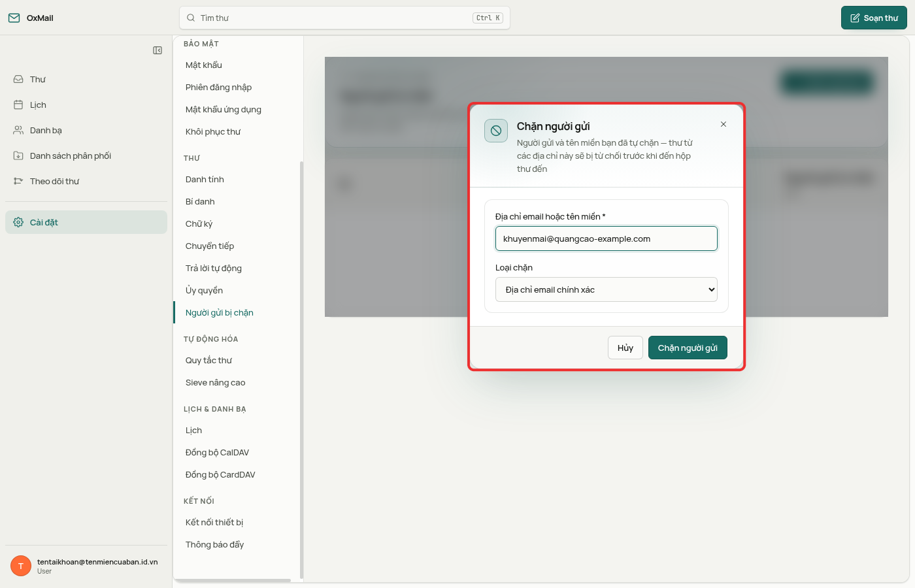Viewport: 915px width, 588px height.
Task: Click the Danh bạ contacts icon
Action: coord(18,130)
